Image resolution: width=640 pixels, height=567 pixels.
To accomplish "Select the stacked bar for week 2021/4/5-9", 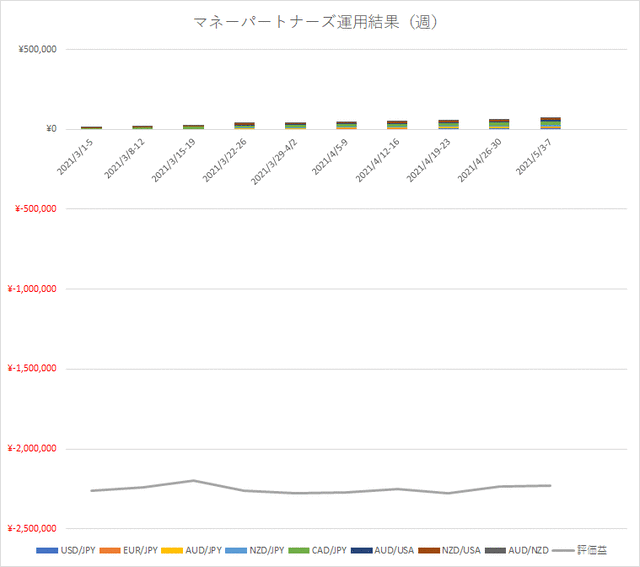I will (x=347, y=125).
